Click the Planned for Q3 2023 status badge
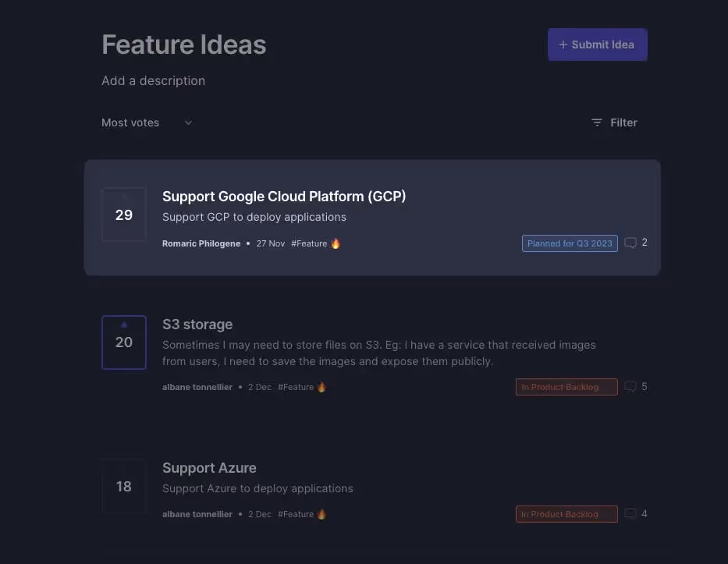This screenshot has height=564, width=728. point(570,243)
